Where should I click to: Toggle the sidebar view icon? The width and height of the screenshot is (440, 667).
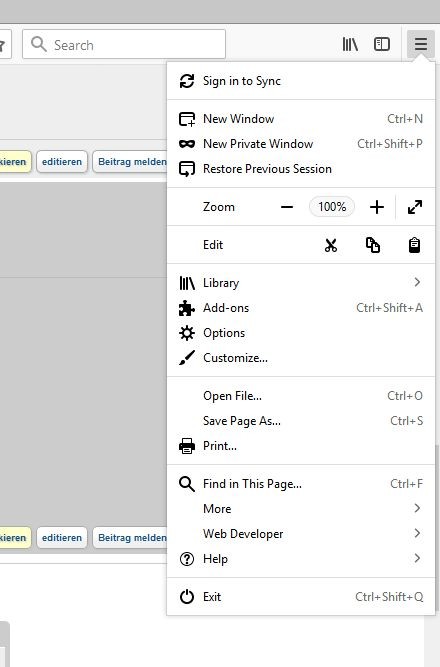tap(382, 44)
